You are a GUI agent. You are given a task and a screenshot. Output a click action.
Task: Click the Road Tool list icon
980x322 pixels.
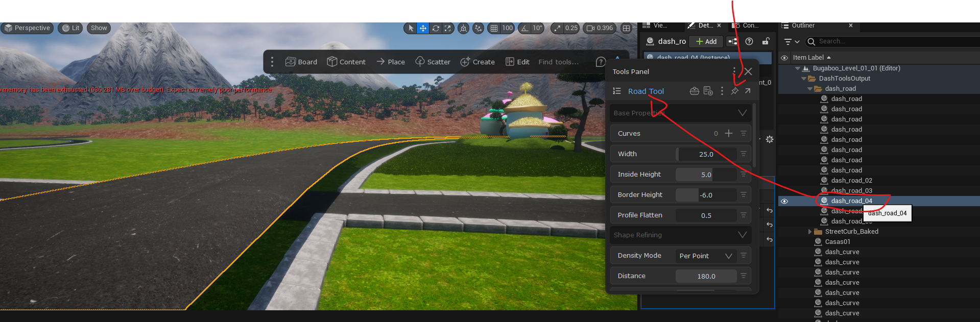pyautogui.click(x=617, y=91)
